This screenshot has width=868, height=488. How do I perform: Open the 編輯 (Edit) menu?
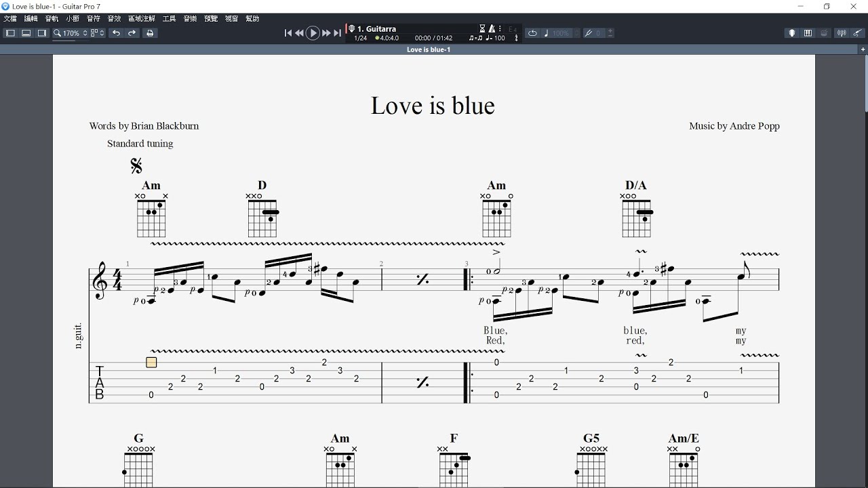pos(31,19)
